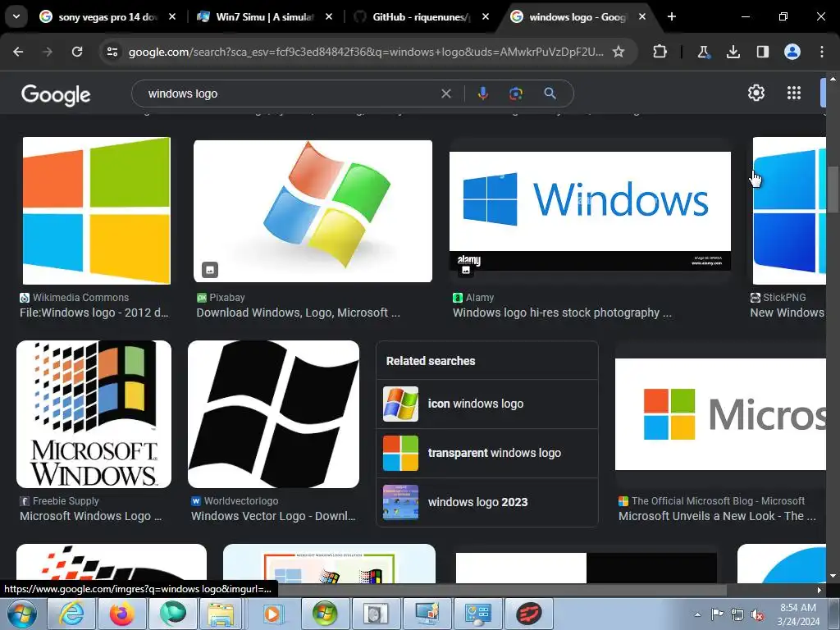The height and width of the screenshot is (630, 840).
Task: Click the Freebie Supply source label
Action: (x=66, y=501)
